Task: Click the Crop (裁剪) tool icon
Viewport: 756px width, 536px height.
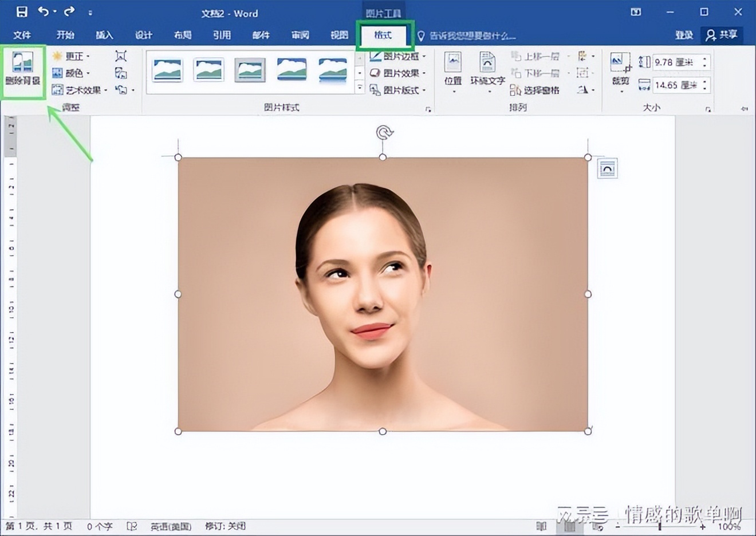Action: [620, 62]
